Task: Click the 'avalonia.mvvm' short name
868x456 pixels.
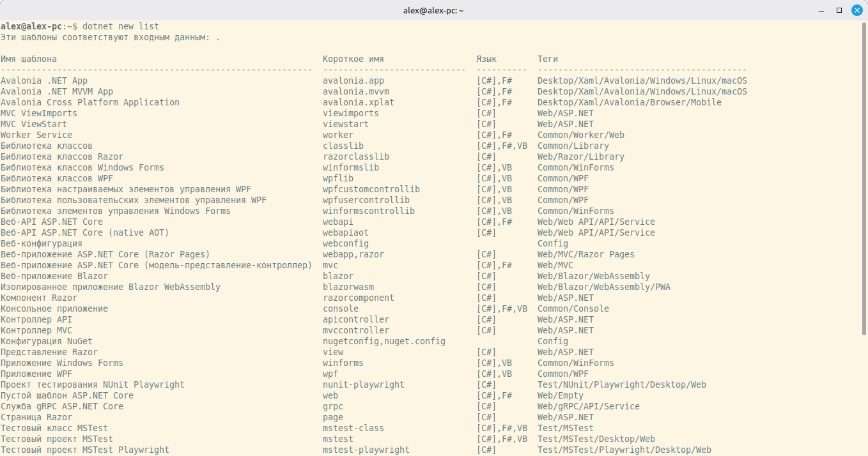Action: coord(356,91)
